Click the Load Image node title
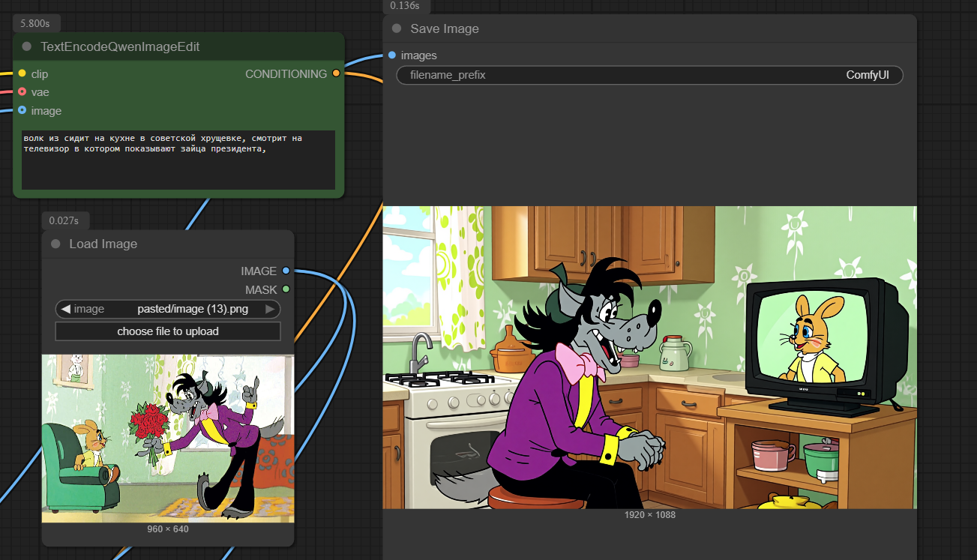 point(103,244)
